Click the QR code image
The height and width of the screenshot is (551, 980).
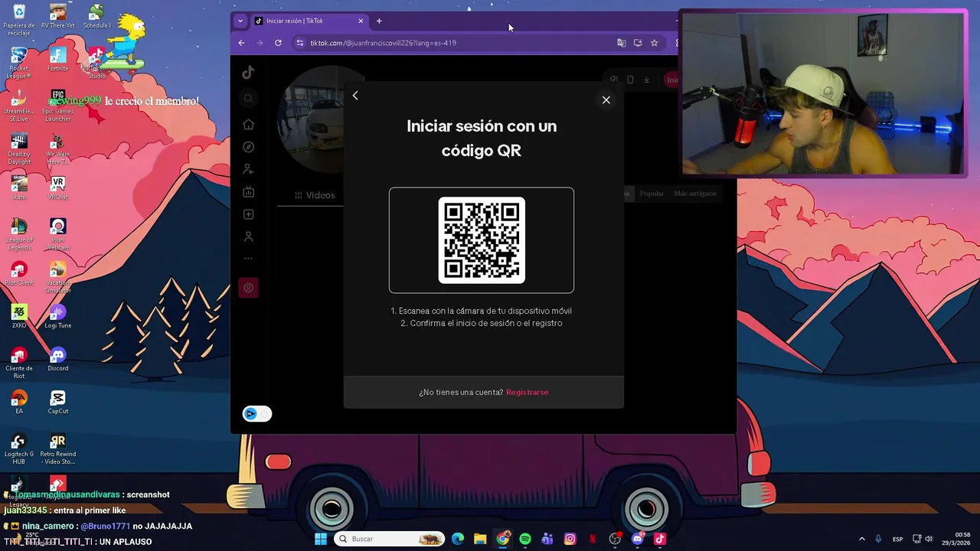pos(482,240)
